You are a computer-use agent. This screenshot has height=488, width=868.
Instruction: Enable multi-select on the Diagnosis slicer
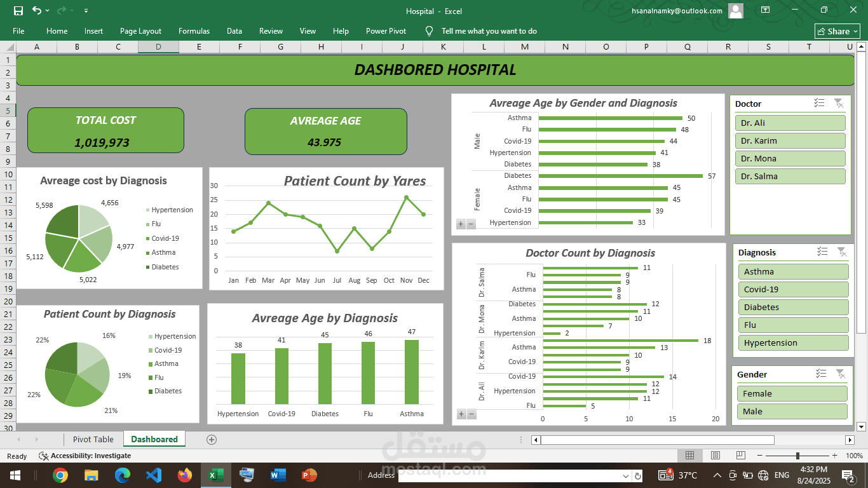tap(822, 252)
